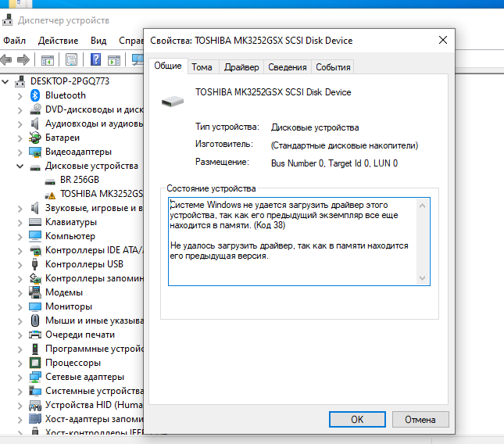This screenshot has height=444, width=504.
Task: Click the Стандартные дисковые накопители manufacturer value
Action: (345, 145)
